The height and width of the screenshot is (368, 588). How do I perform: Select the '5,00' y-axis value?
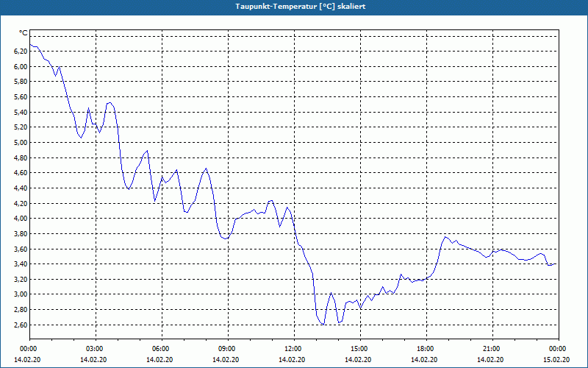coord(21,142)
